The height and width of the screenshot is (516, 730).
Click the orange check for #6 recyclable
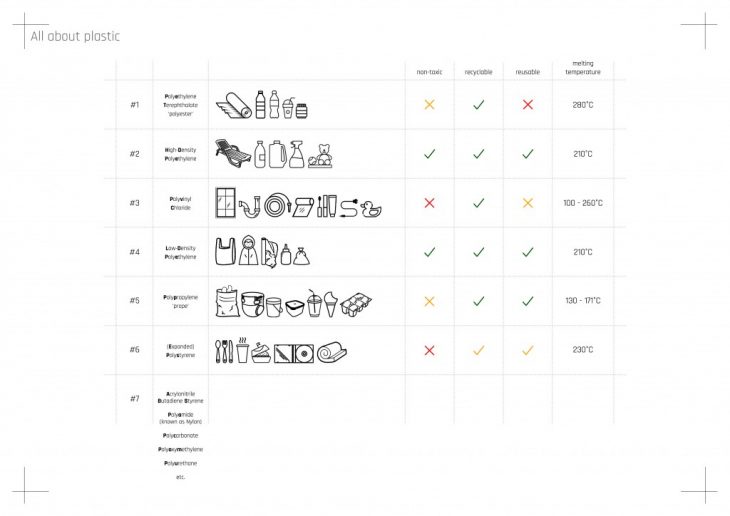(x=478, y=350)
